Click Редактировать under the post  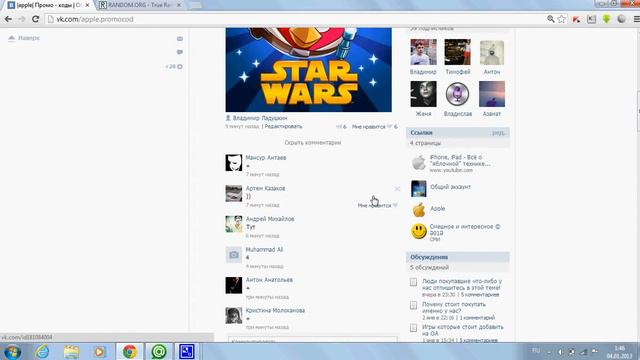tap(283, 127)
